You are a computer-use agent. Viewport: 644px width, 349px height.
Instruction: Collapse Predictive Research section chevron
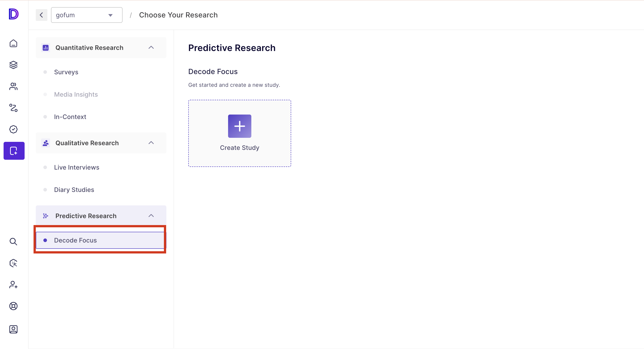151,216
